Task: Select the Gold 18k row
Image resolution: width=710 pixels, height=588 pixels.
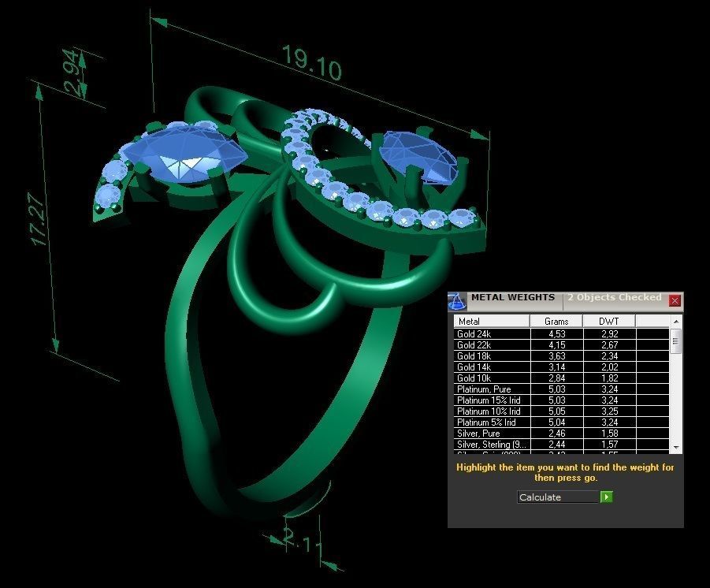Action: tap(562, 356)
